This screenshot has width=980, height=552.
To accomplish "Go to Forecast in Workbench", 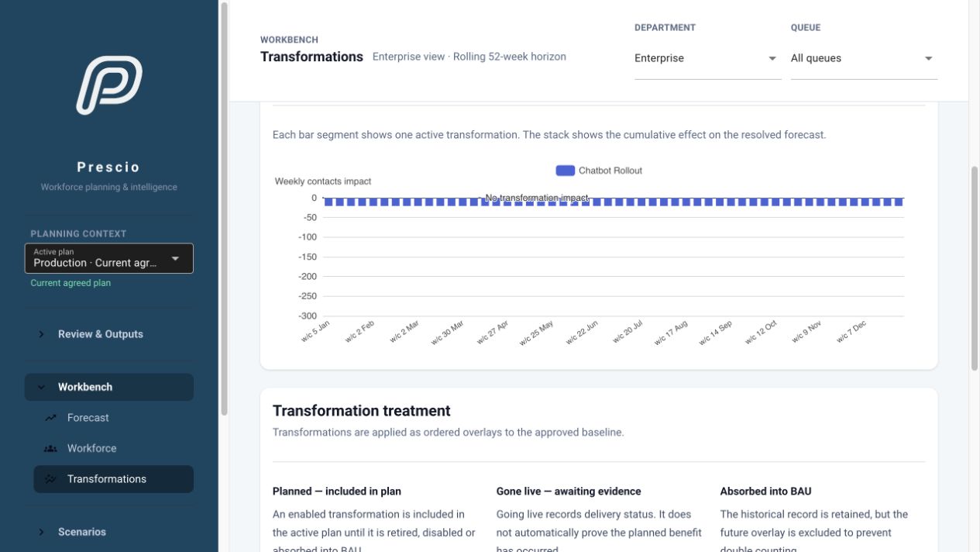I will 113,418.
